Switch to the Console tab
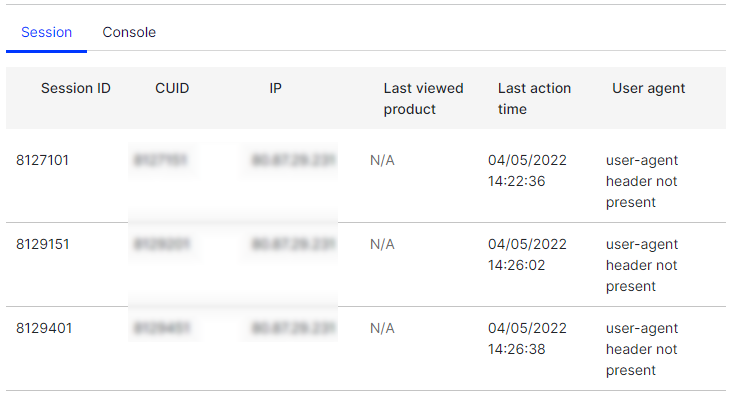 (129, 32)
